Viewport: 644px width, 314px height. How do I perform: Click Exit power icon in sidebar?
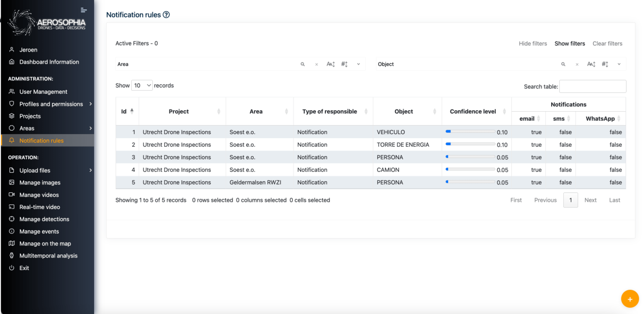[11, 268]
